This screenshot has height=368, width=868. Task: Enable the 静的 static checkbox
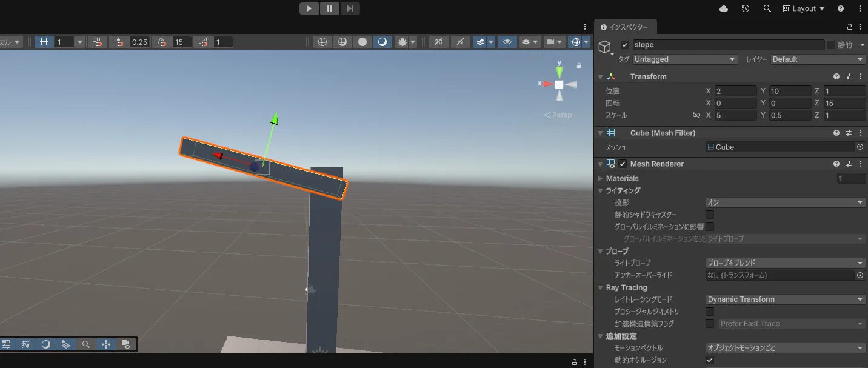pos(831,45)
